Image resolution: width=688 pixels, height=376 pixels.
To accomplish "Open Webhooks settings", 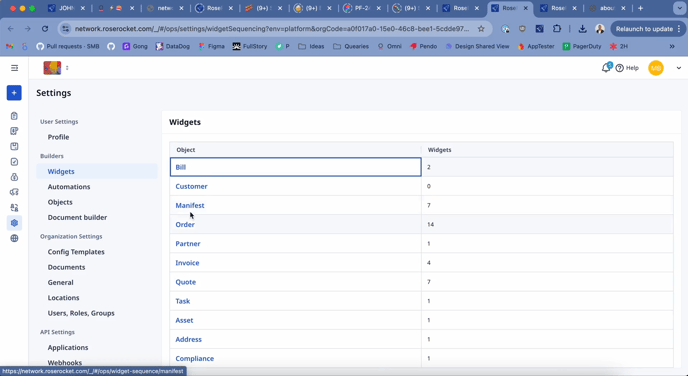I will [65, 363].
